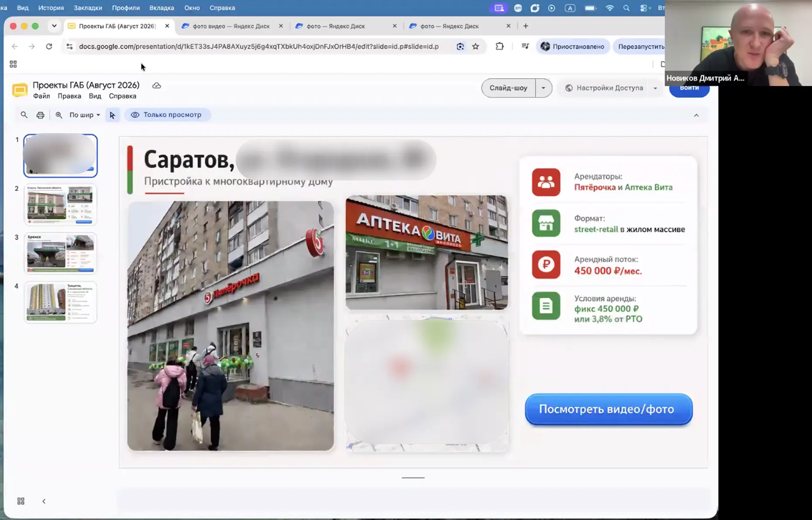Click the Google Slides app logo
The image size is (812, 520).
(x=20, y=90)
